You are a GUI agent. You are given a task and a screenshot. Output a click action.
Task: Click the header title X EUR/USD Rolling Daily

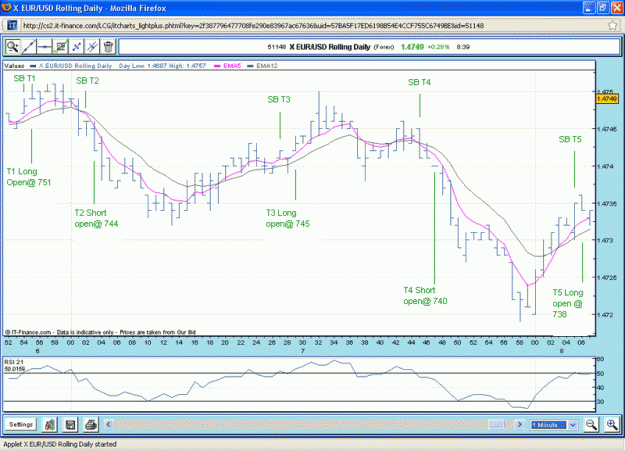pos(330,47)
